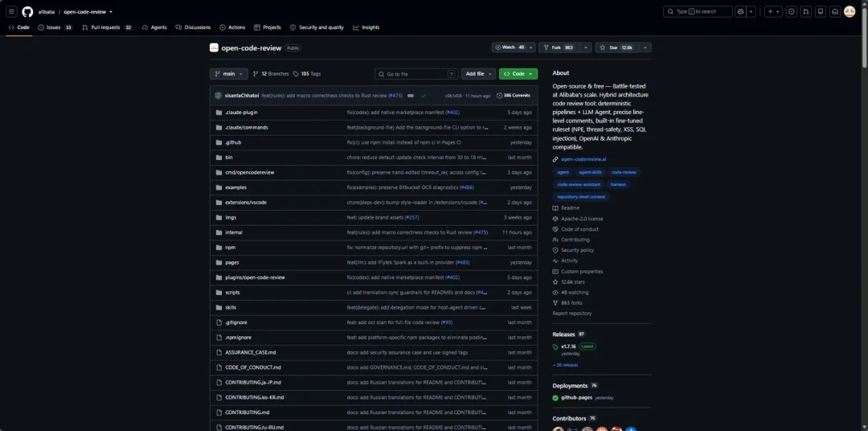This screenshot has width=868, height=431.
Task: Open the Agents tab
Action: [x=154, y=27]
